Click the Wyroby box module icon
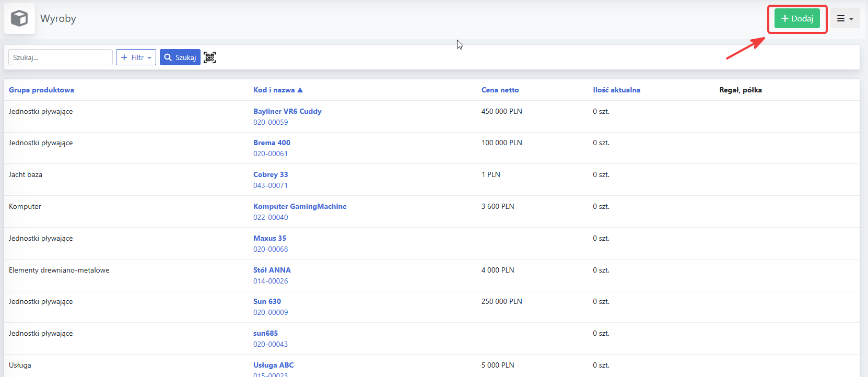The width and height of the screenshot is (868, 377). (x=19, y=18)
